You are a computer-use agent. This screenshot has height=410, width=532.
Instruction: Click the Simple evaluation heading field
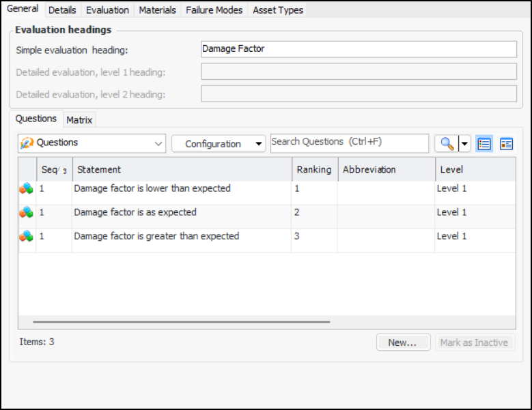pyautogui.click(x=359, y=49)
